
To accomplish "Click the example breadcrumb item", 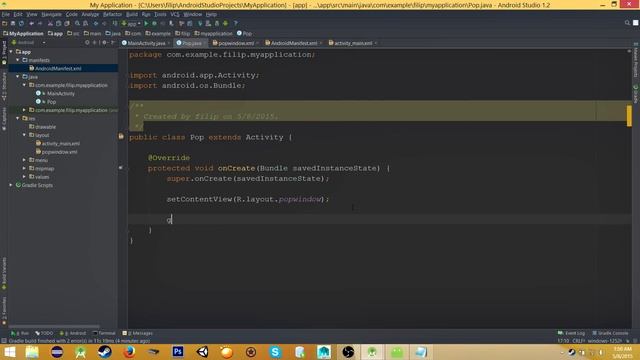I will point(158,33).
